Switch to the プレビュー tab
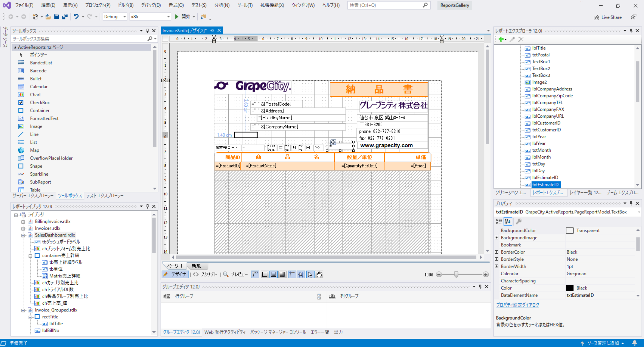 click(x=235, y=274)
